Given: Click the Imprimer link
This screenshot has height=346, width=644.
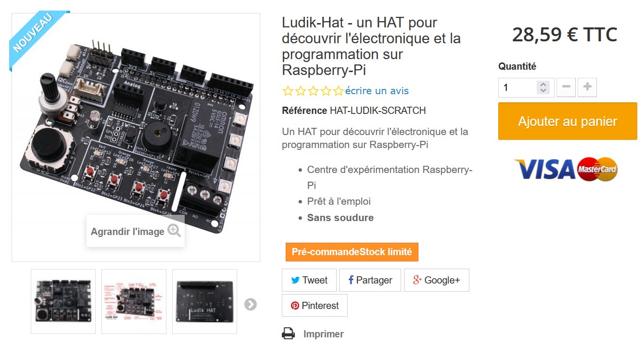Looking at the screenshot, I should pos(324,334).
